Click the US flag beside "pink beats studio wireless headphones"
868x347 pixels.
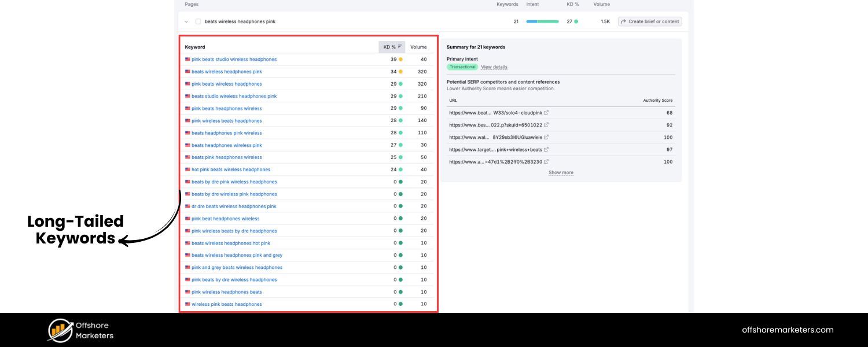tap(187, 59)
